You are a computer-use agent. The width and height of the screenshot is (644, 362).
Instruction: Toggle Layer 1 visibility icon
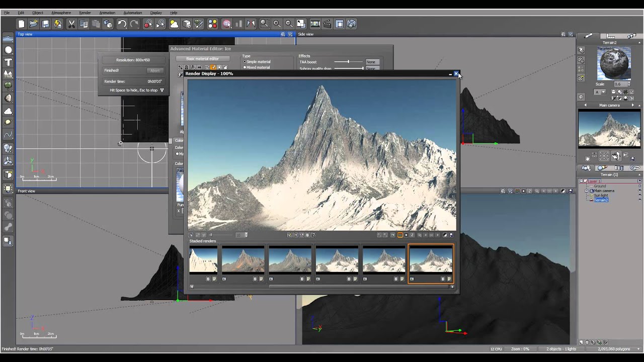[x=640, y=181]
